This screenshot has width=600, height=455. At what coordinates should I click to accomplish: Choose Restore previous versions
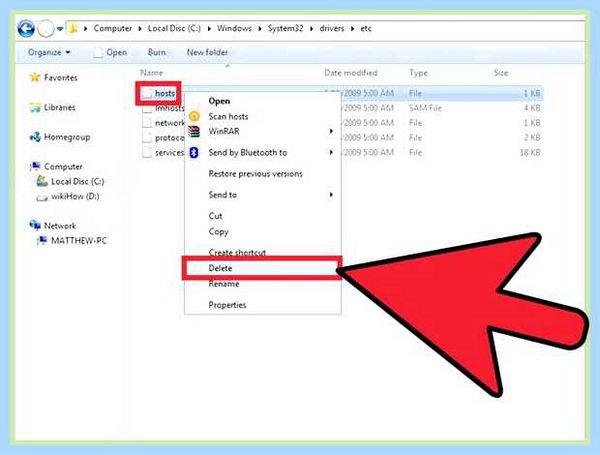click(255, 174)
